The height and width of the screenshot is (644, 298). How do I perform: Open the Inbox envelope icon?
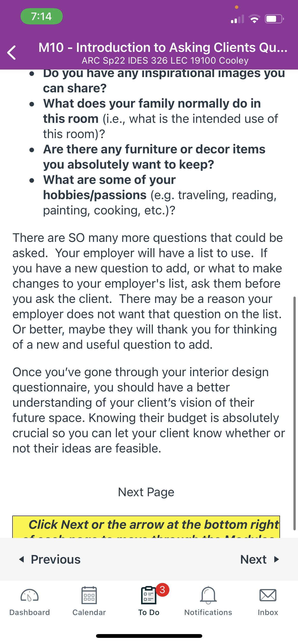[268, 595]
